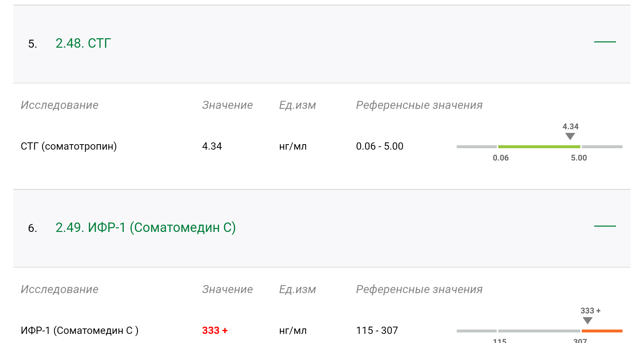Click the gray triangle marker showing 4.34
Screen dimensions: 644x343
pos(570,137)
